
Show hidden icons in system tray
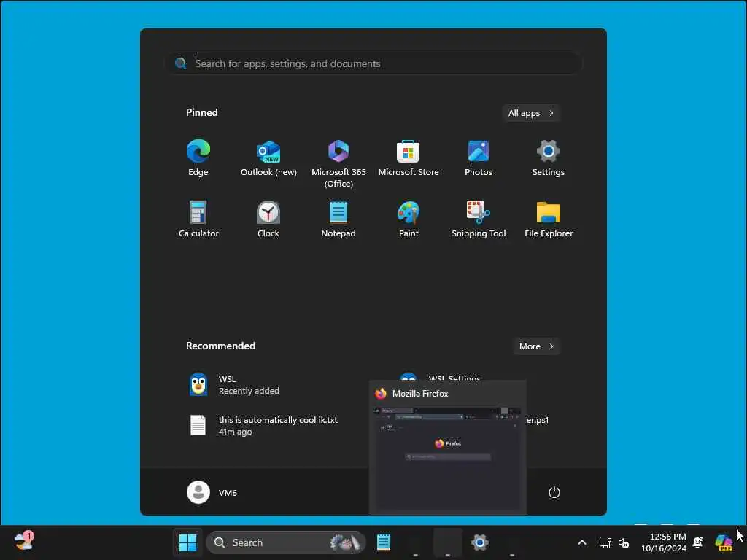[581, 542]
